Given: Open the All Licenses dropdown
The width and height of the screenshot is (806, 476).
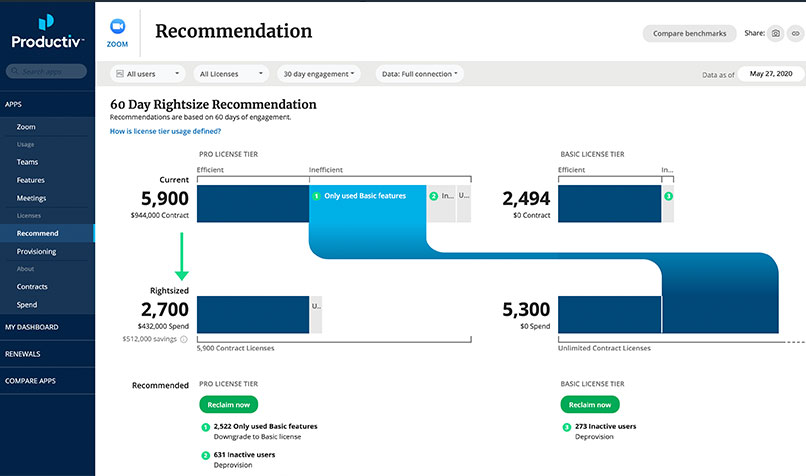Looking at the screenshot, I should tap(231, 74).
